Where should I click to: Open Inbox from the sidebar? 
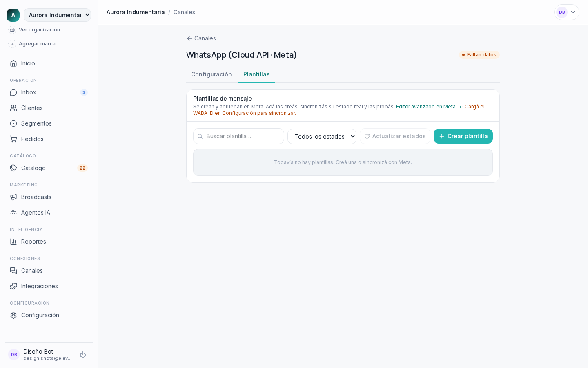(49, 92)
